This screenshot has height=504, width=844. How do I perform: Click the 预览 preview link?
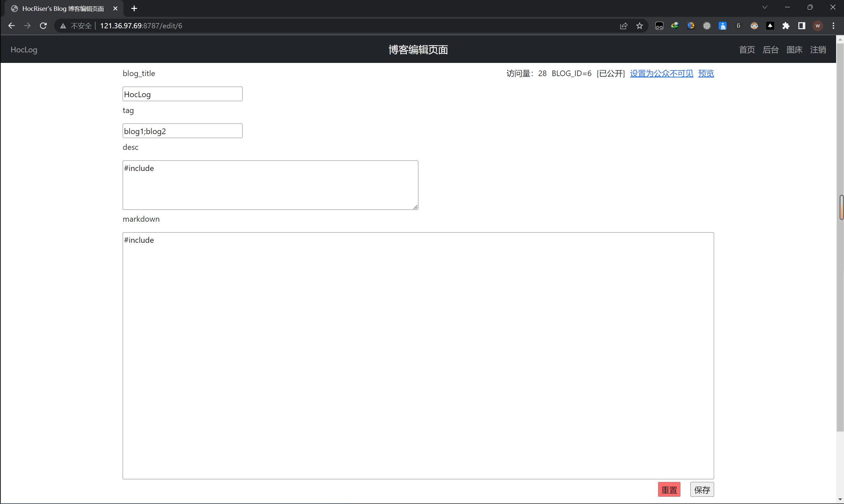click(706, 73)
